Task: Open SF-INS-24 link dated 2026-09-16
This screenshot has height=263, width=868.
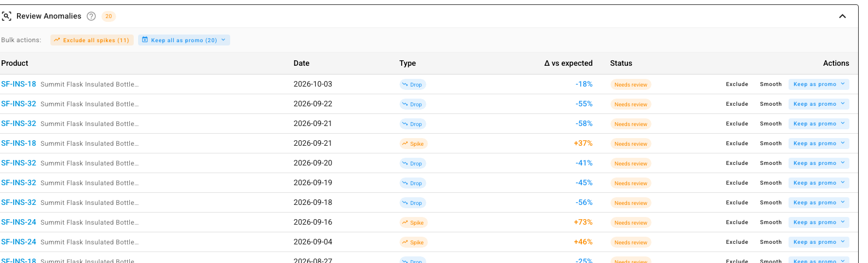Action: [19, 222]
